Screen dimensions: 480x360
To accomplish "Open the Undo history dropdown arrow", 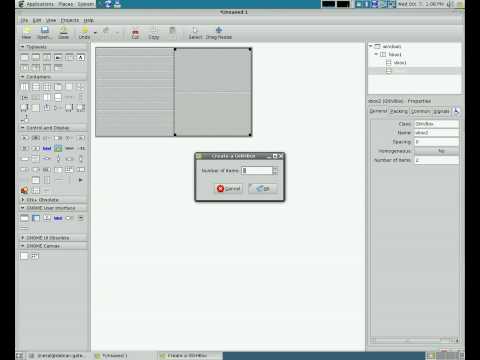I will 95,33.
